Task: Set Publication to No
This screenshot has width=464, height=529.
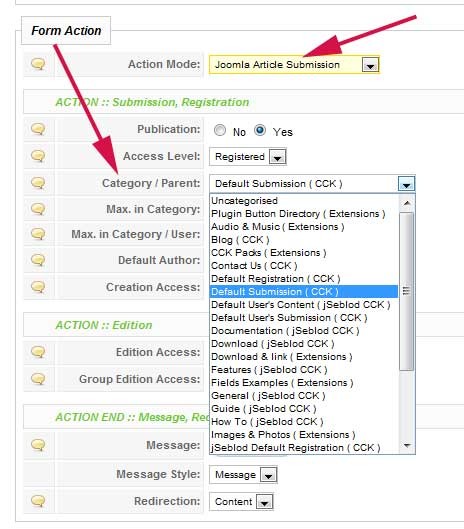Action: [x=220, y=130]
